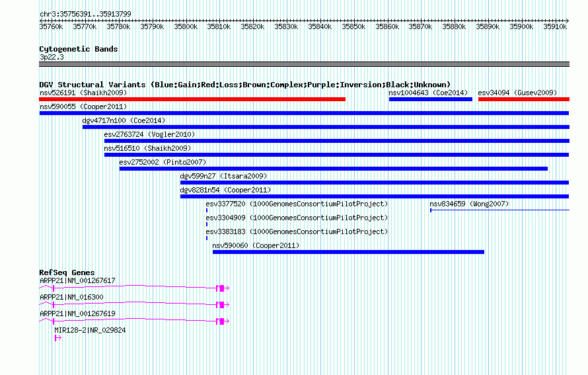The width and height of the screenshot is (588, 375).
Task: Click the red nsv526191 loss variant bar
Action: pos(192,99)
